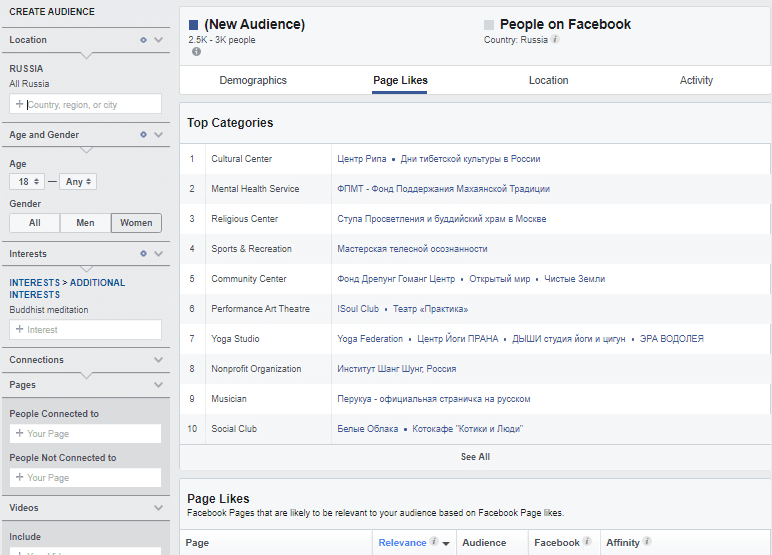Click See All under Top Categories
This screenshot has width=772, height=555.
(475, 457)
